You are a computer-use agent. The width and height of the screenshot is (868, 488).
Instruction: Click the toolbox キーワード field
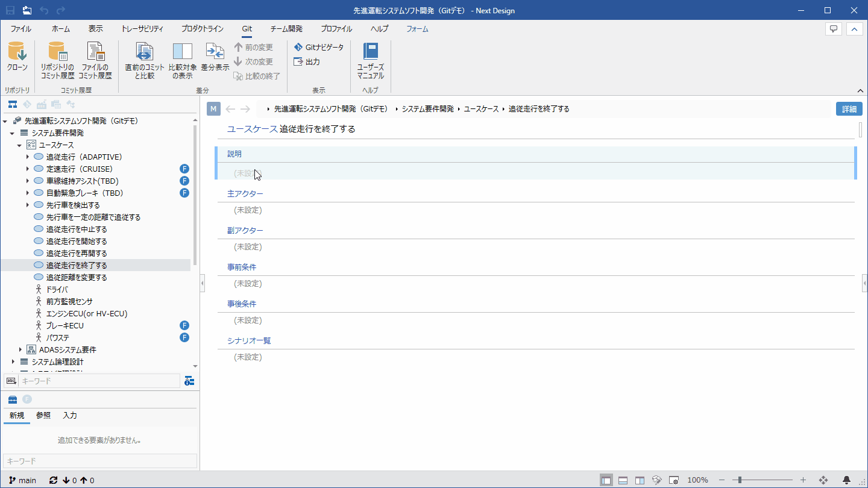coord(100,461)
